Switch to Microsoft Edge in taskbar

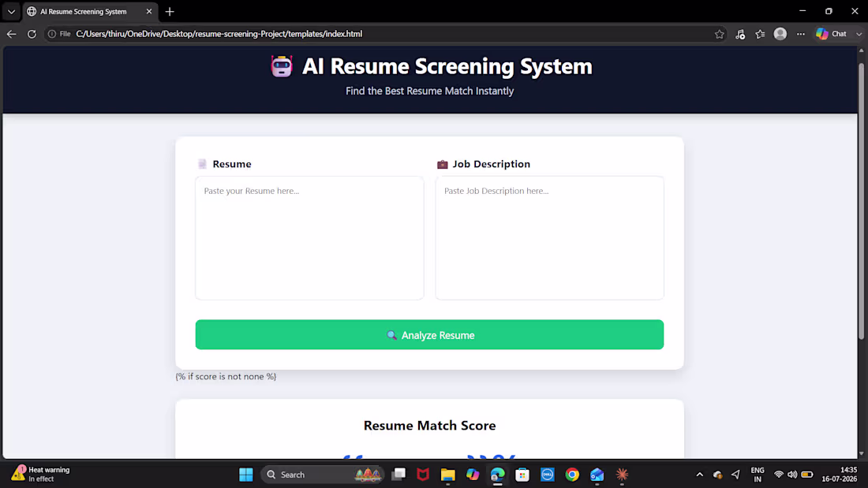click(x=498, y=475)
